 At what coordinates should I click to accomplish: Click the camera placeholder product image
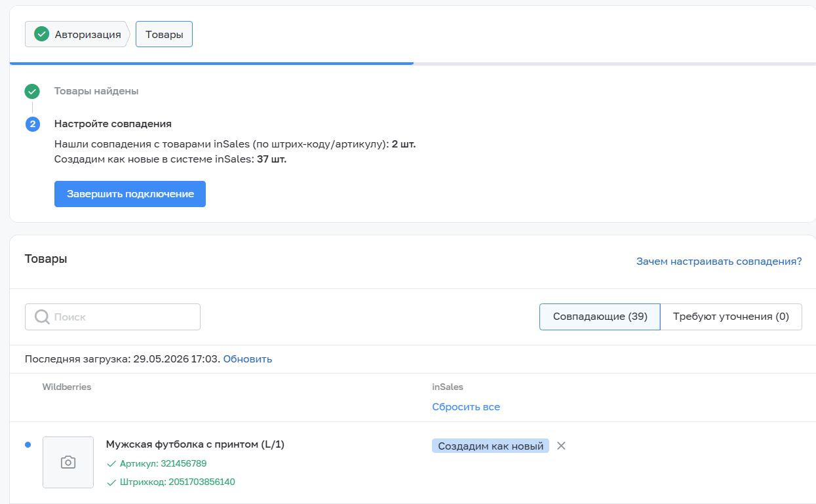click(68, 462)
